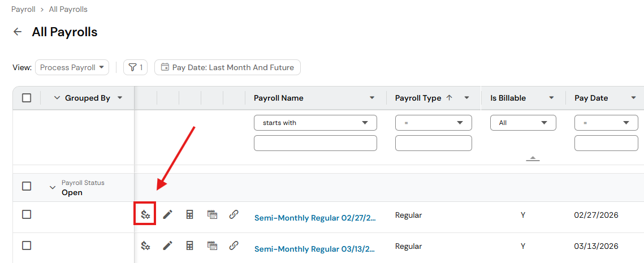Click the link icon for 02/27 payroll
Image resolution: width=644 pixels, height=263 pixels.
[234, 214]
